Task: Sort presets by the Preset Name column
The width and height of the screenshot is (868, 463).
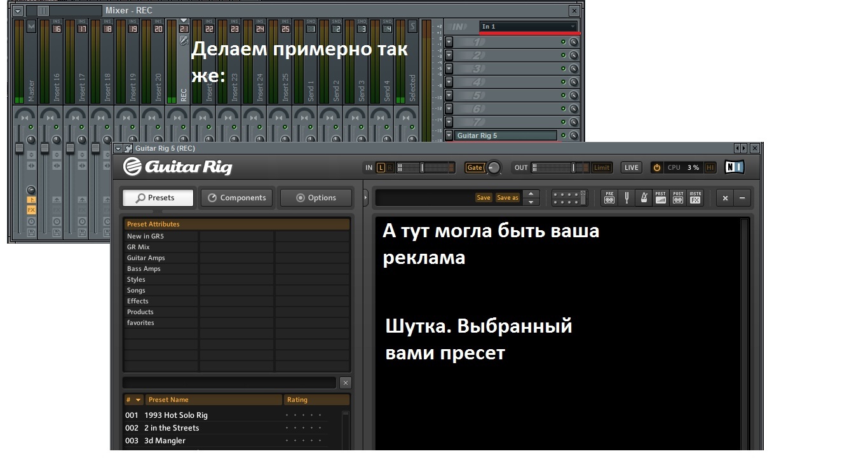Action: tap(214, 400)
